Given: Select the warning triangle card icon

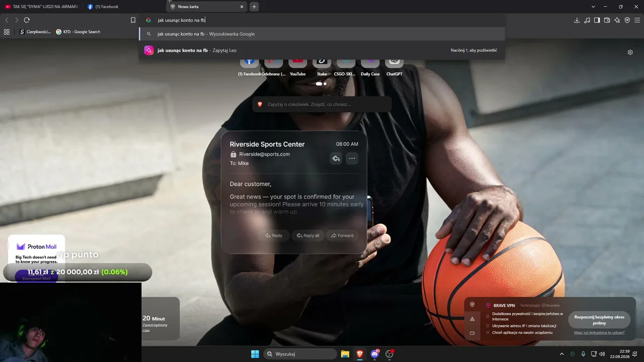Looking at the screenshot, I should click(472, 319).
